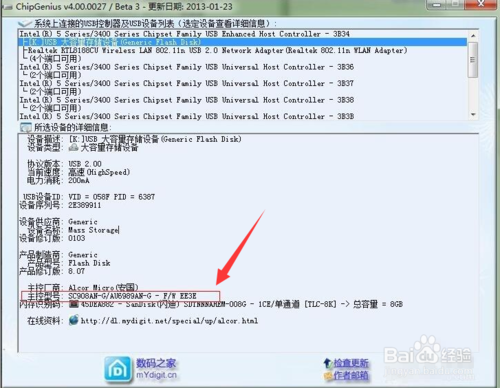
Task: Click the flash chip icon before 45DEA882
Action: point(74,304)
